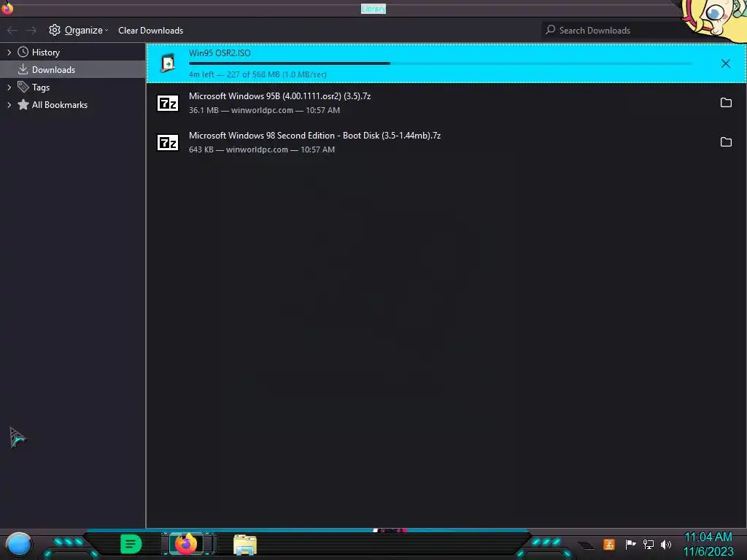Viewport: 747px width, 560px height.
Task: Clear Downloads from the list
Action: click(x=150, y=31)
